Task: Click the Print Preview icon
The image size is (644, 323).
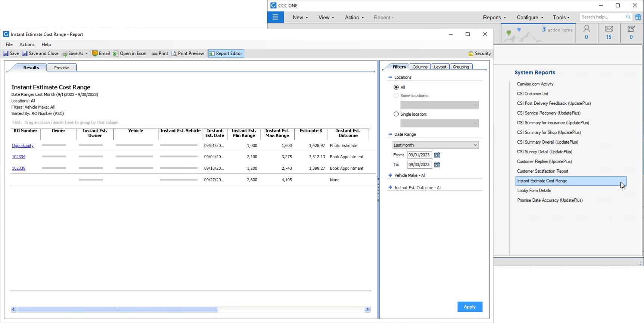Action: [x=174, y=54]
